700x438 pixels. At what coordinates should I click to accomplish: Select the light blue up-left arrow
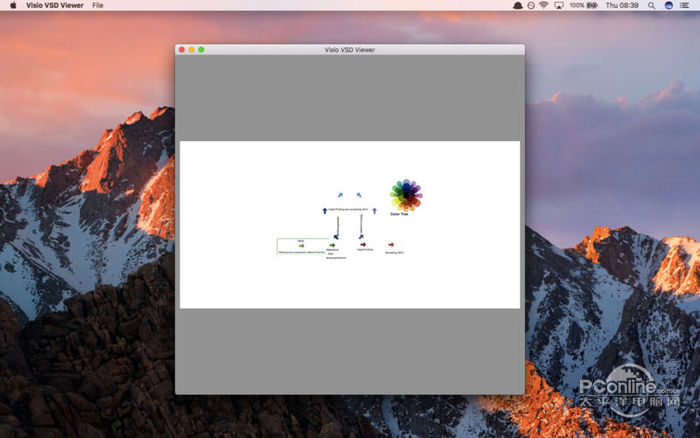tap(359, 195)
